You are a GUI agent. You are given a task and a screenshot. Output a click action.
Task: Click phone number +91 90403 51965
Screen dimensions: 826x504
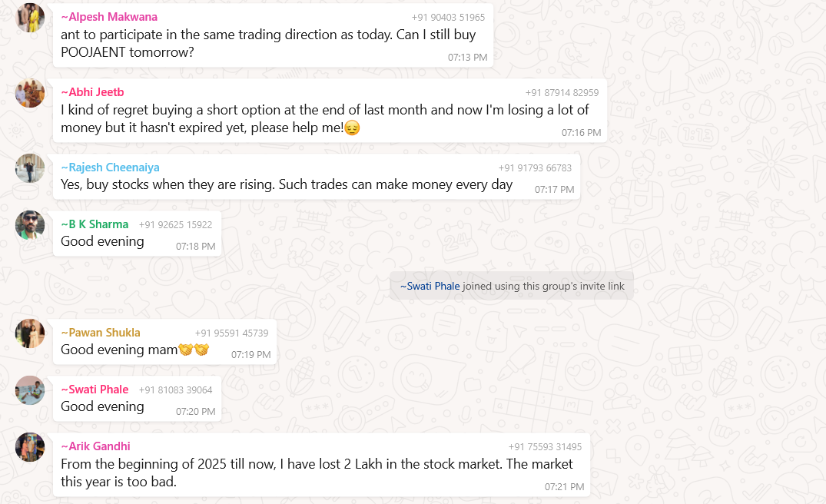click(x=448, y=18)
